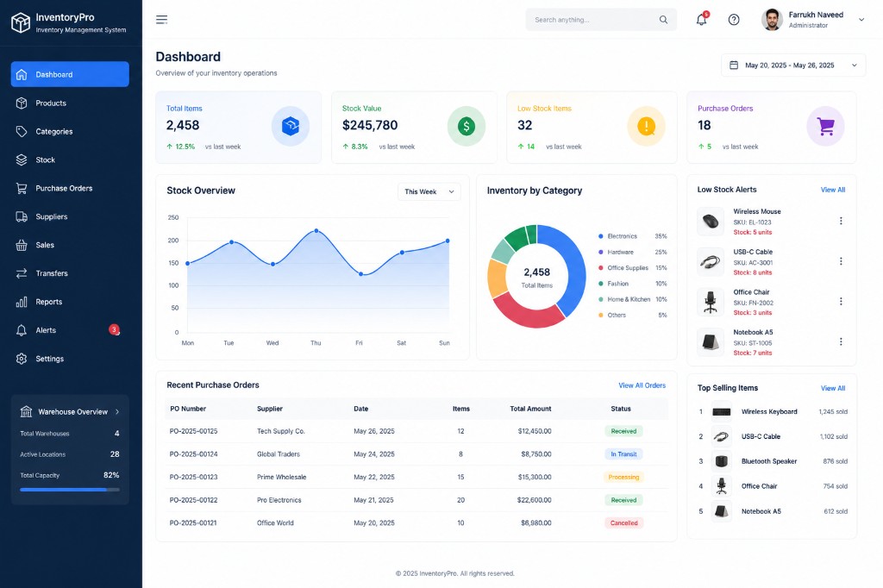Click the search magnifier icon
Screen dimensions: 883x588
click(x=663, y=20)
